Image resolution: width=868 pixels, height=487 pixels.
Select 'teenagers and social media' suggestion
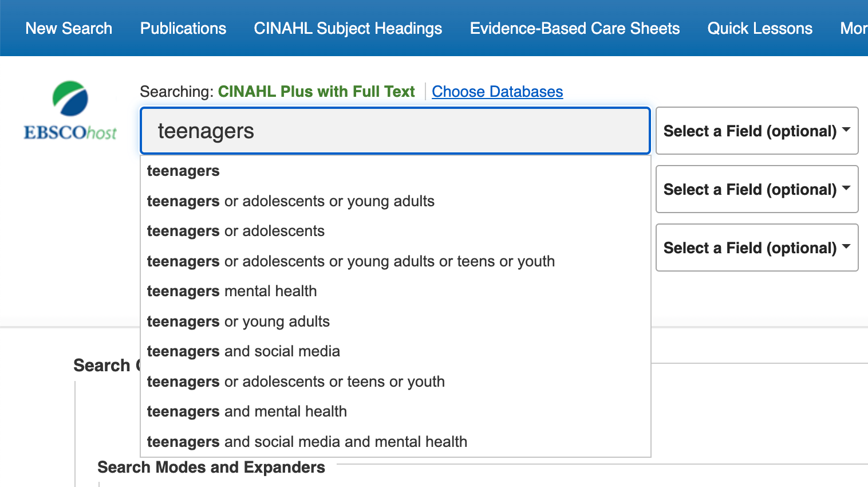pos(395,351)
